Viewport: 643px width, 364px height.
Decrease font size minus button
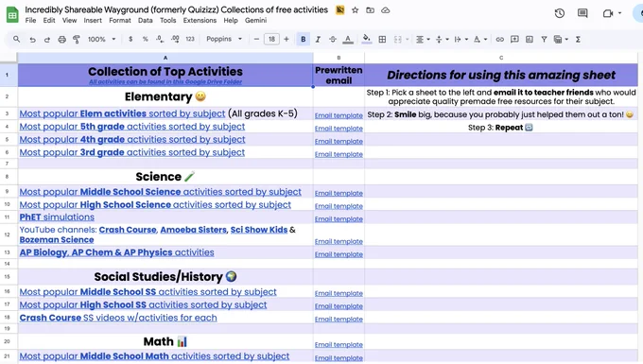pos(256,39)
